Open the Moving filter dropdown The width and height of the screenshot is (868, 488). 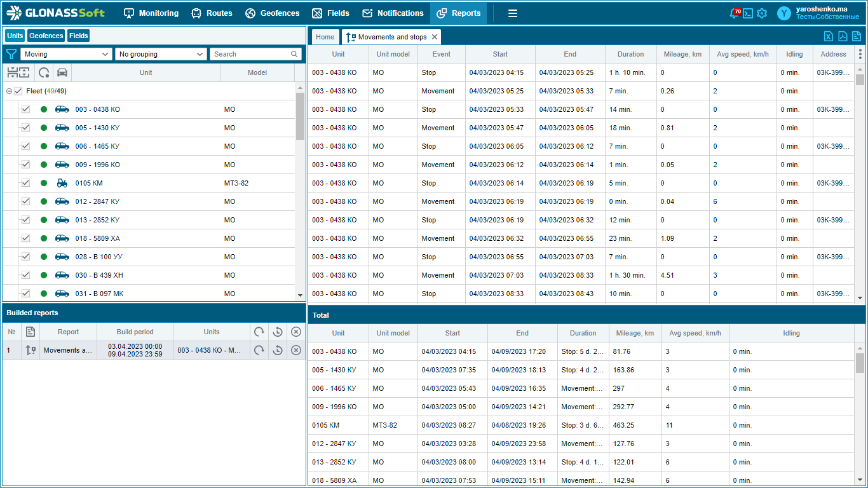click(66, 54)
